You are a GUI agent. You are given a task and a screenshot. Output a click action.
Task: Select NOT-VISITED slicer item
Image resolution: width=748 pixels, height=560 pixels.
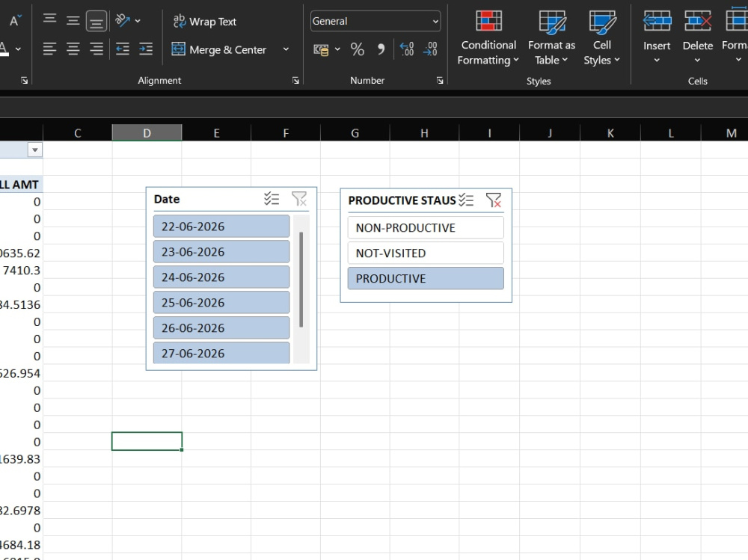pyautogui.click(x=426, y=253)
